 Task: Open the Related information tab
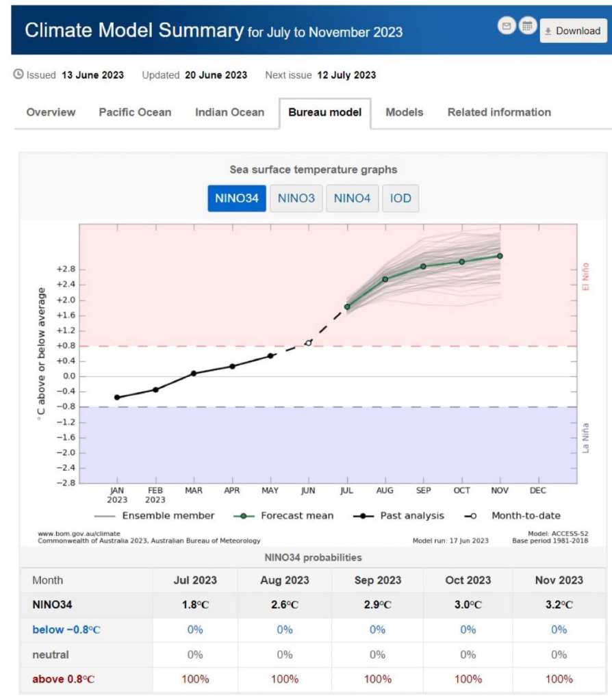click(x=499, y=112)
